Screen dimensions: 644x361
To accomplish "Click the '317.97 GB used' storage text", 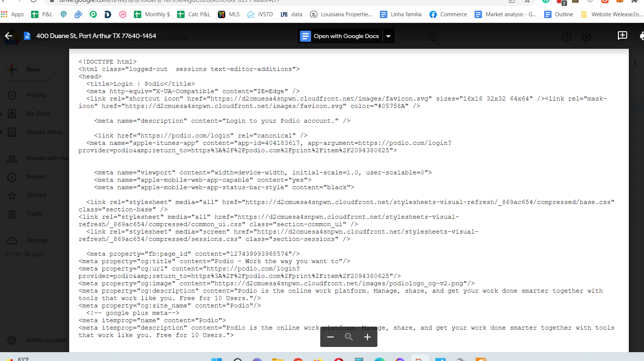I will 24,255.
